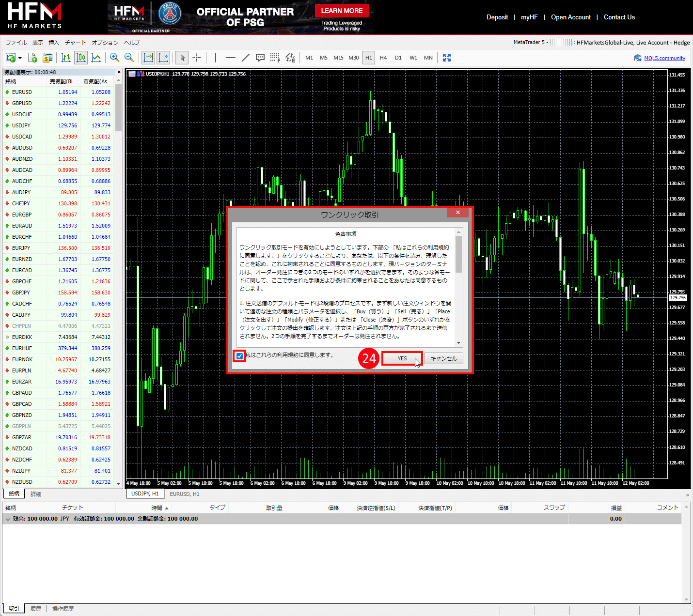
Task: Toggle chart auto-scroll to latest bar
Action: click(148, 58)
